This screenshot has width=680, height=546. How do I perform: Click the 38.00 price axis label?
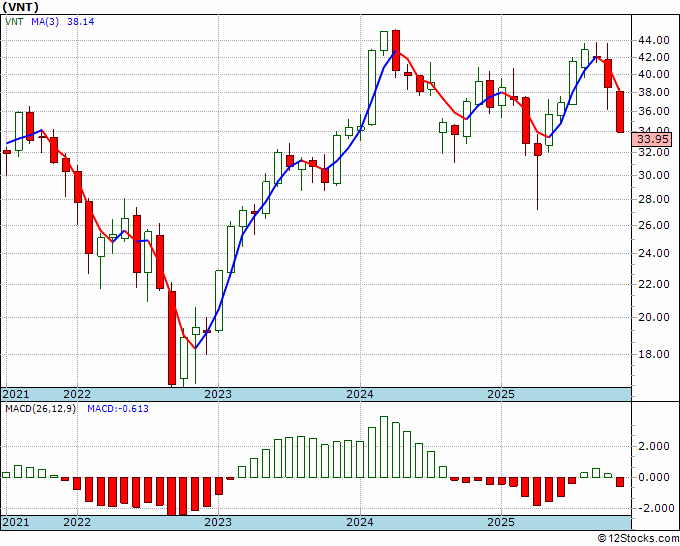click(x=653, y=92)
